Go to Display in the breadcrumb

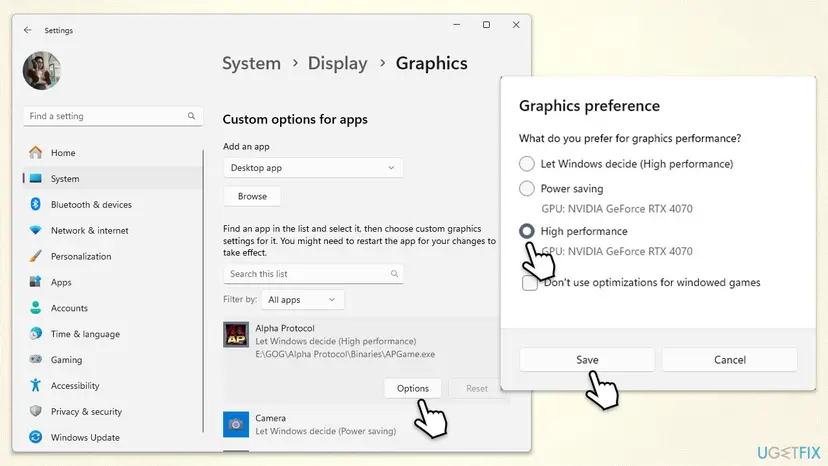pos(337,63)
